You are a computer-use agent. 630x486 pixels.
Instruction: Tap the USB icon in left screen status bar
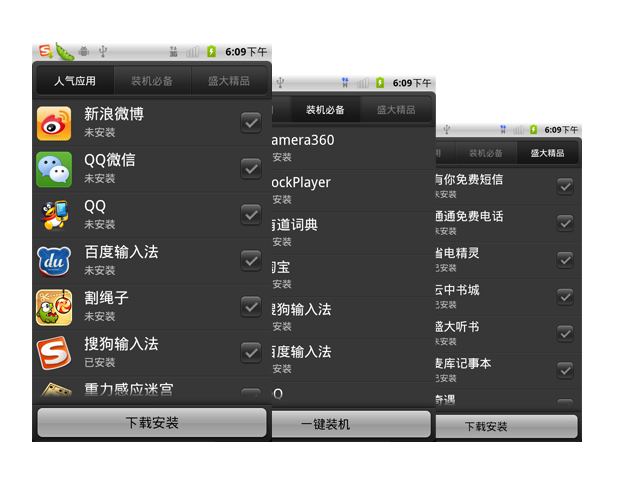[103, 51]
